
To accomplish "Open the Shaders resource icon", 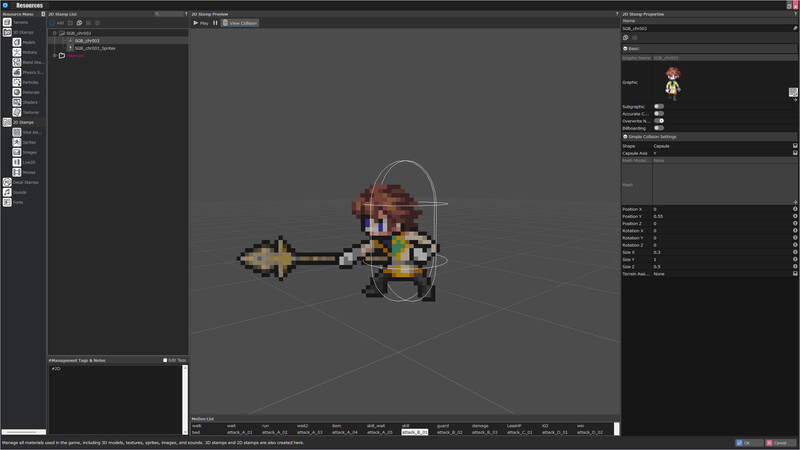I will [x=17, y=102].
